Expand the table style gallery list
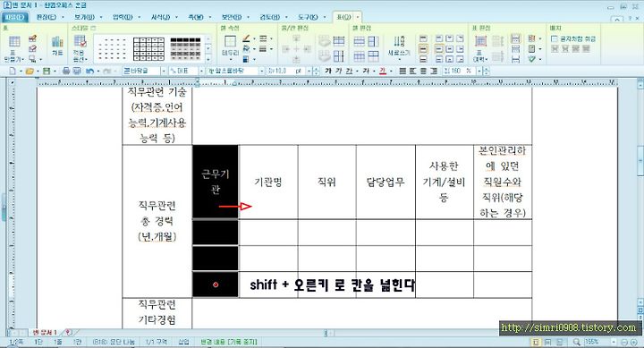The image size is (644, 348). 208,59
